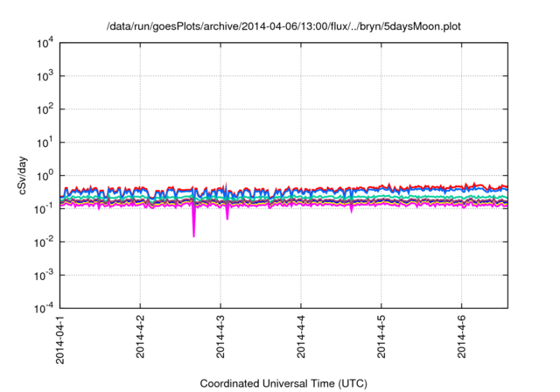Viewport: 560px width, 392px height.
Task: Click the 10^-2 y-axis tick label
Action: click(x=45, y=241)
